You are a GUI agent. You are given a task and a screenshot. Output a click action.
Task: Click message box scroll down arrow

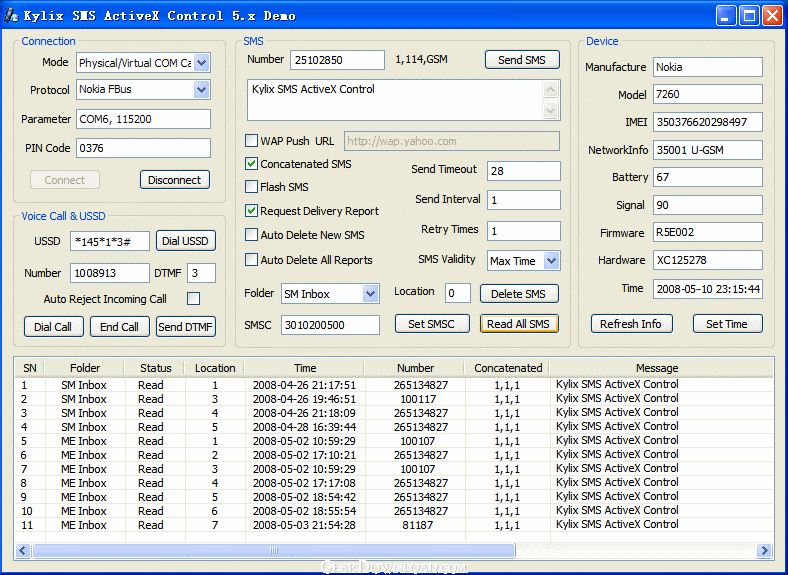[x=550, y=110]
